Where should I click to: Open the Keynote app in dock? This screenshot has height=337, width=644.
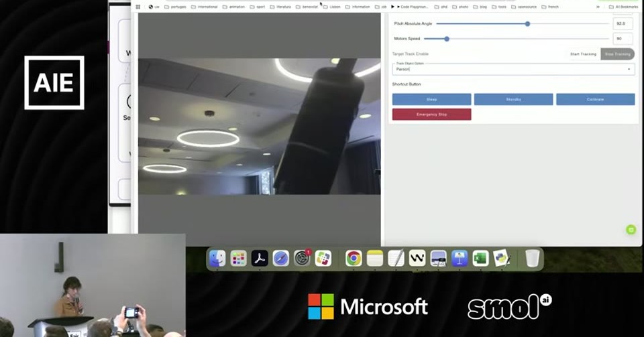point(459,259)
